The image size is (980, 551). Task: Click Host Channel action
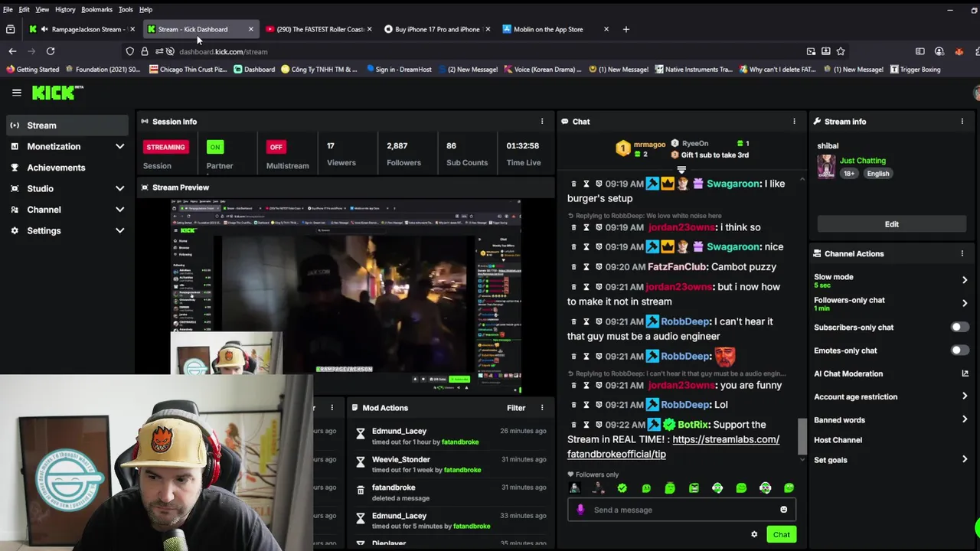838,440
